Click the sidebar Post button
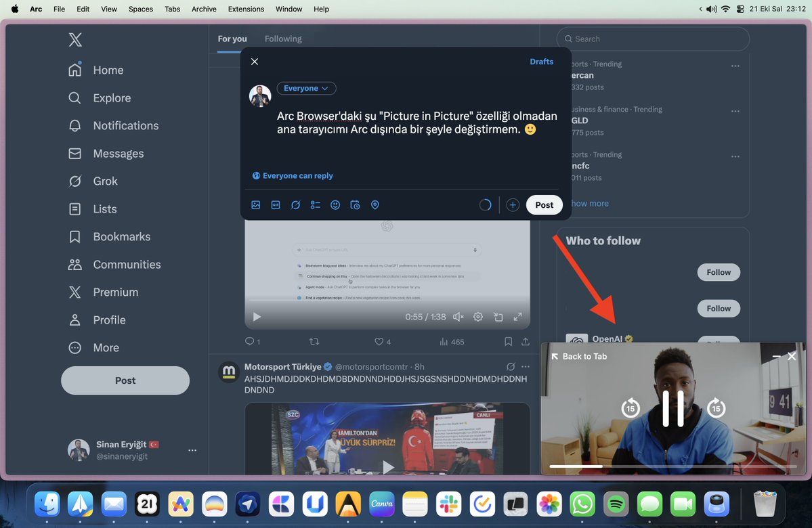This screenshot has width=812, height=528. (x=125, y=380)
